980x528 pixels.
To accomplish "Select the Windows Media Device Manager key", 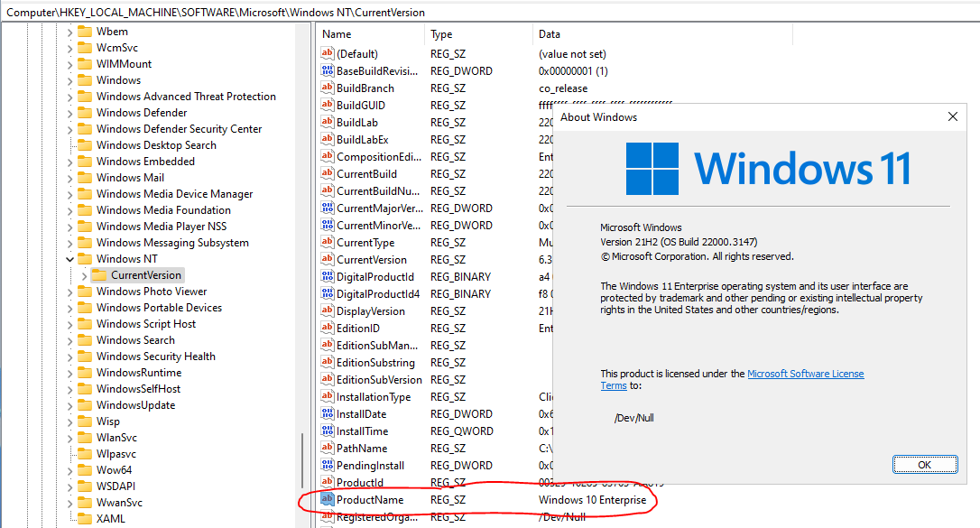I will (174, 194).
